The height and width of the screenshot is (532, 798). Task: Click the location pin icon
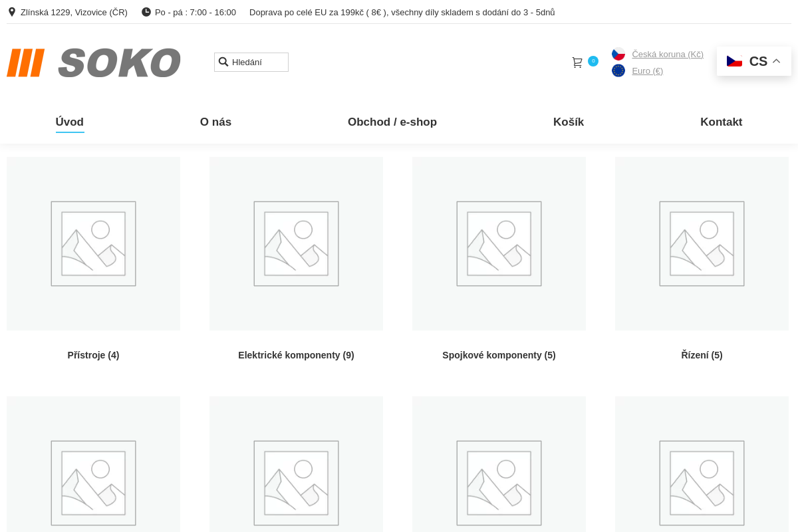[x=11, y=12]
